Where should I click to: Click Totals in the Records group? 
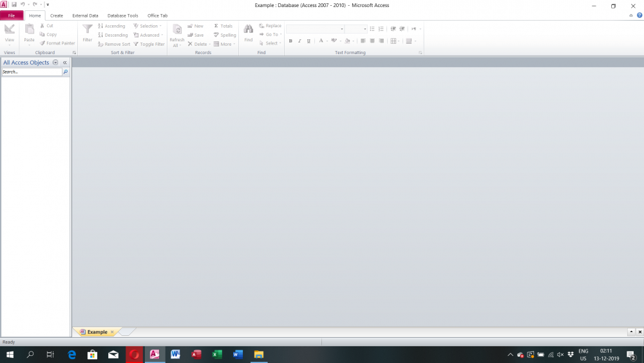[x=223, y=26]
